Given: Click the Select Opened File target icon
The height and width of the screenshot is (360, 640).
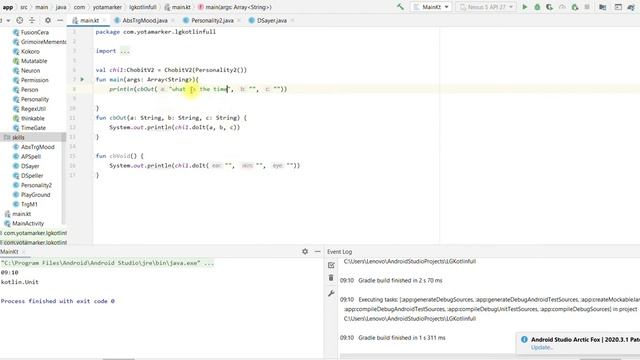Looking at the screenshot, I should point(20,20).
